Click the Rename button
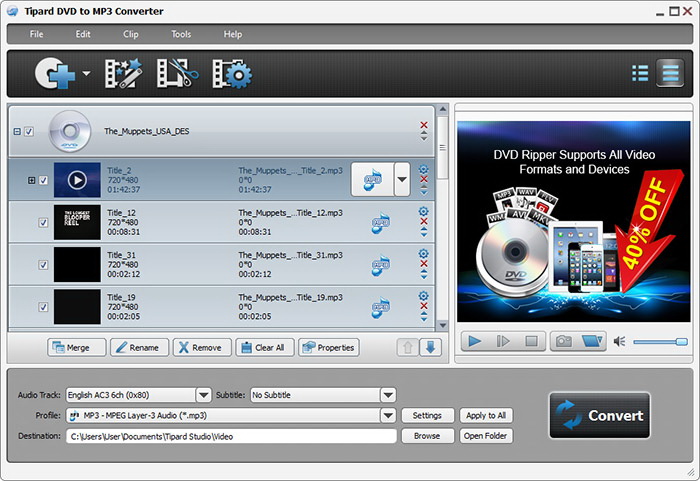Screen dimensions: 700x481 (139, 347)
